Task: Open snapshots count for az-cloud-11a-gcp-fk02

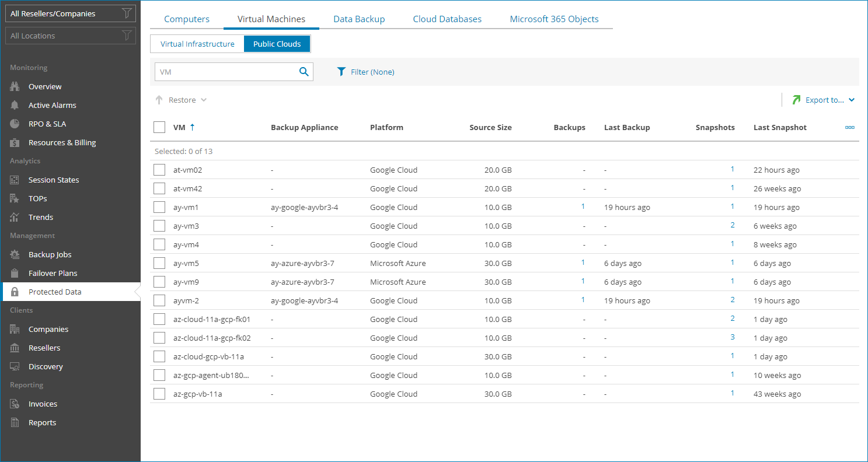Action: coord(733,337)
